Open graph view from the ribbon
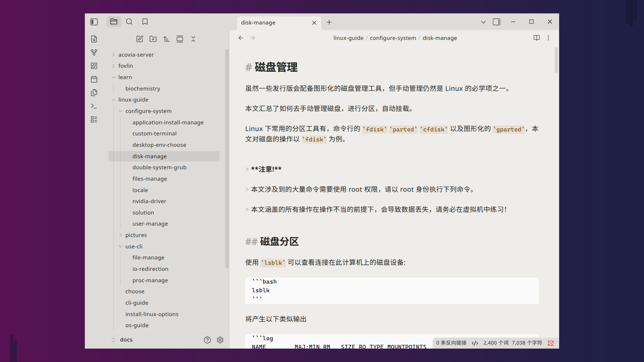The width and height of the screenshot is (644, 362). point(94,52)
